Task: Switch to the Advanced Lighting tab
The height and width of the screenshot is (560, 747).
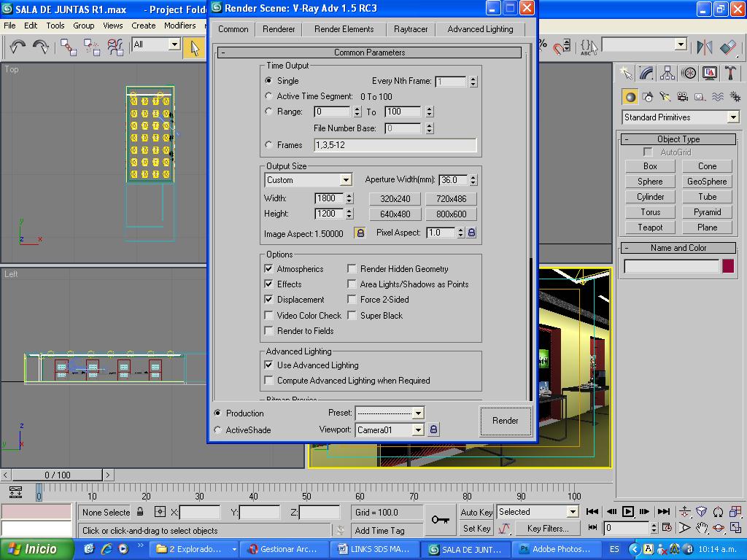Action: point(480,29)
